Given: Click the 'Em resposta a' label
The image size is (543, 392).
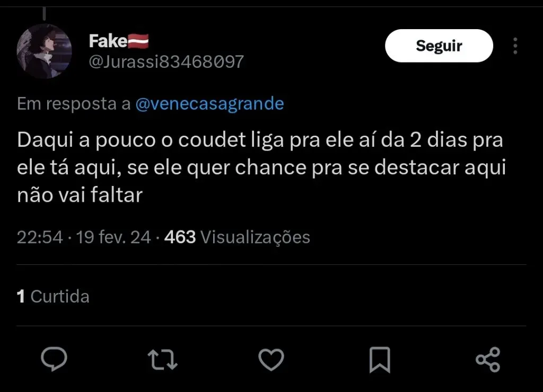Looking at the screenshot, I should tap(74, 104).
